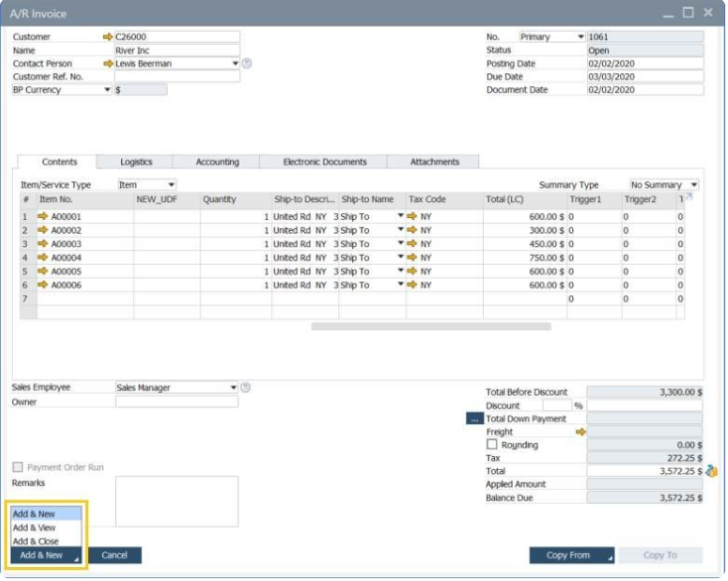Open item A00004 via its link arrow
Viewport: 728px width, 581px height.
click(x=43, y=258)
